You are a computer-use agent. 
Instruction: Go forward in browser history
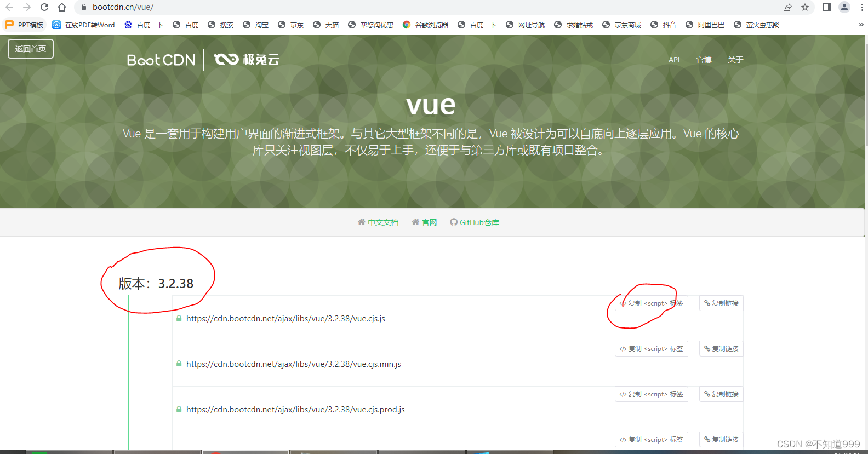click(27, 7)
